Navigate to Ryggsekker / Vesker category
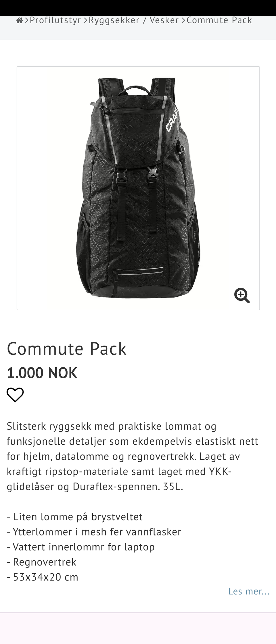276x644 pixels. tap(134, 20)
